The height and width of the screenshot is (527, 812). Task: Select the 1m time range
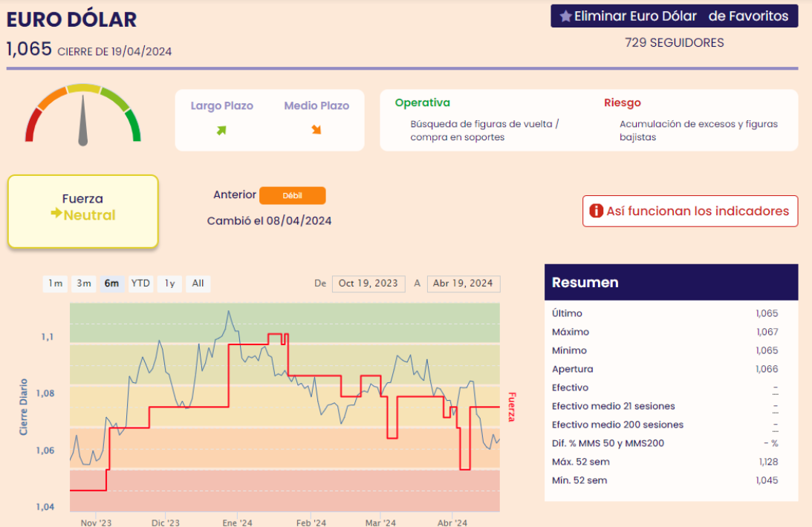coord(55,284)
